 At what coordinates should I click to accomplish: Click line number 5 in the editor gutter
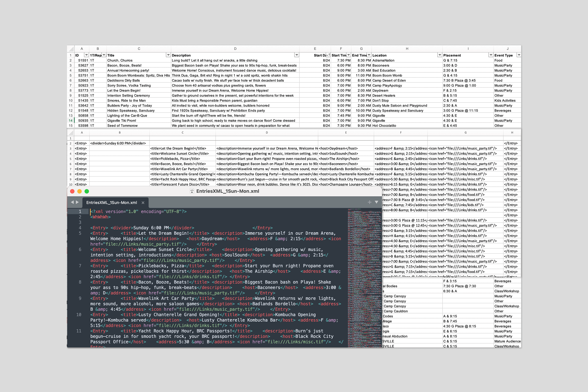80,233
